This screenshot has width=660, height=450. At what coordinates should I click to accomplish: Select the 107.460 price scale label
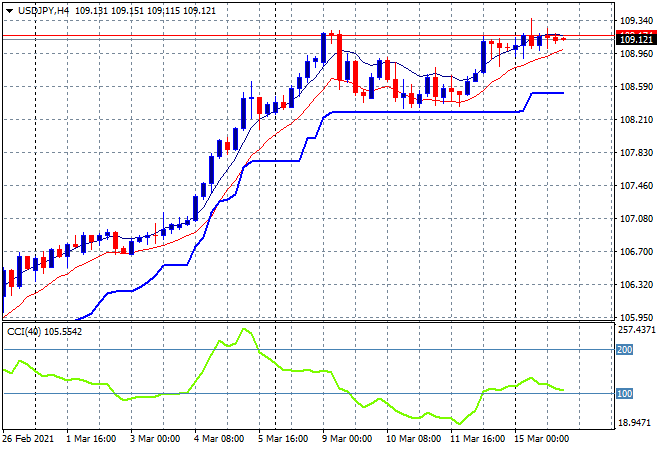point(637,186)
